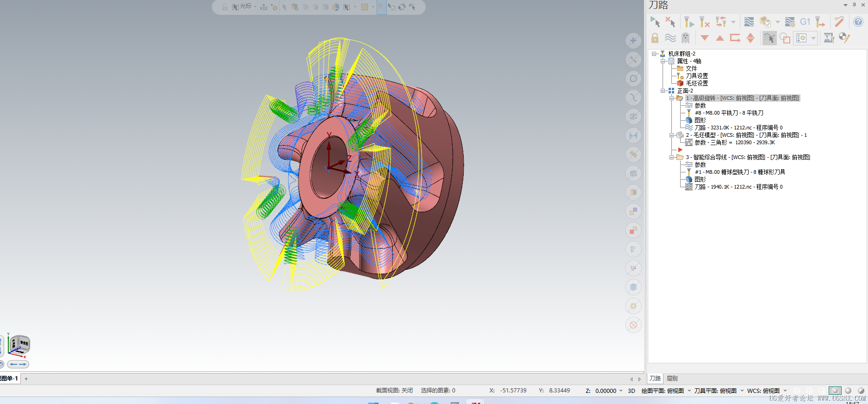This screenshot has height=404, width=868.
Task: Switch to the 刀路 manager tab
Action: (655, 379)
